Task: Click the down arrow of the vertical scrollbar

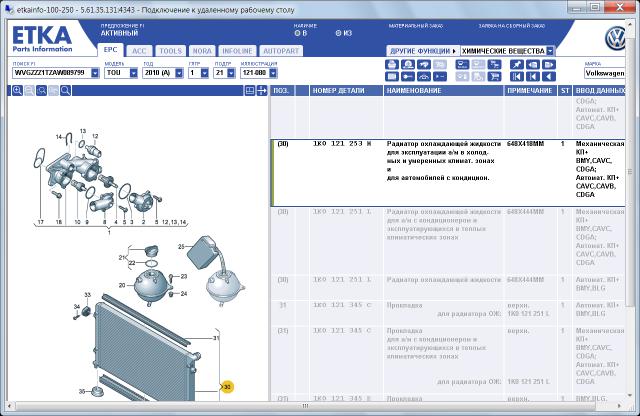Action: pyautogui.click(x=630, y=395)
